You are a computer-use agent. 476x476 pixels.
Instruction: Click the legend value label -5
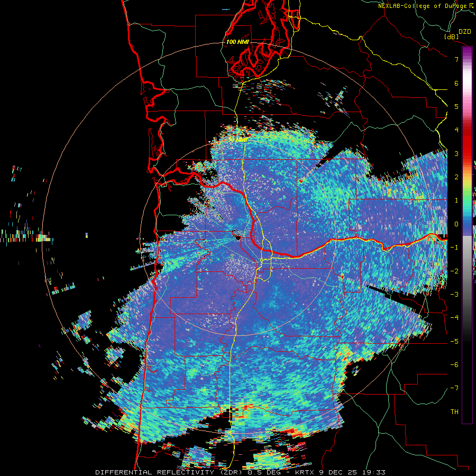click(x=454, y=342)
